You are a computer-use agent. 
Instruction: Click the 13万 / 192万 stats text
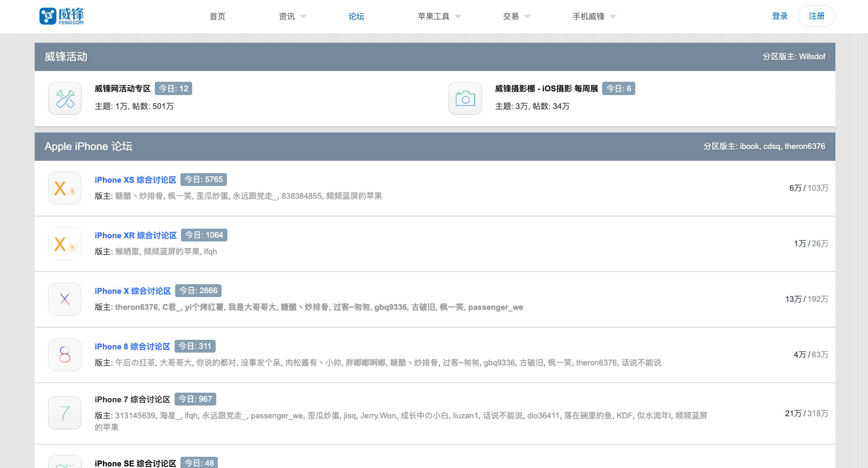point(807,299)
